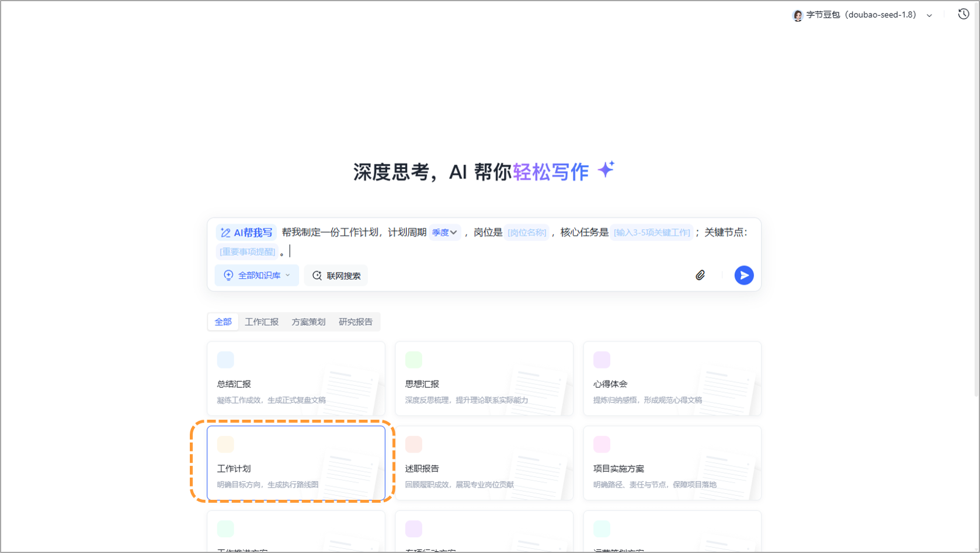Switch to the 工作汇报 tab

(x=262, y=321)
